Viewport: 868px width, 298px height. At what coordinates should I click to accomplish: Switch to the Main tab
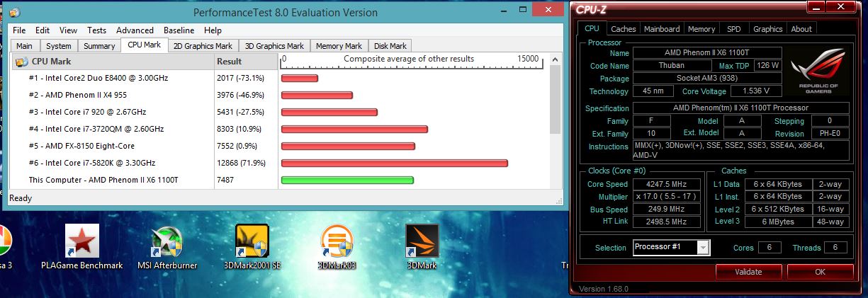25,46
